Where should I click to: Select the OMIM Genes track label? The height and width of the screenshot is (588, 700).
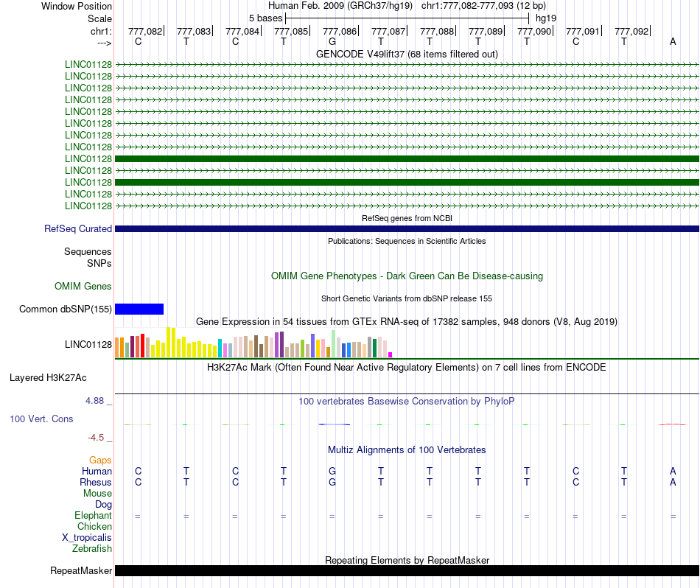tap(83, 286)
